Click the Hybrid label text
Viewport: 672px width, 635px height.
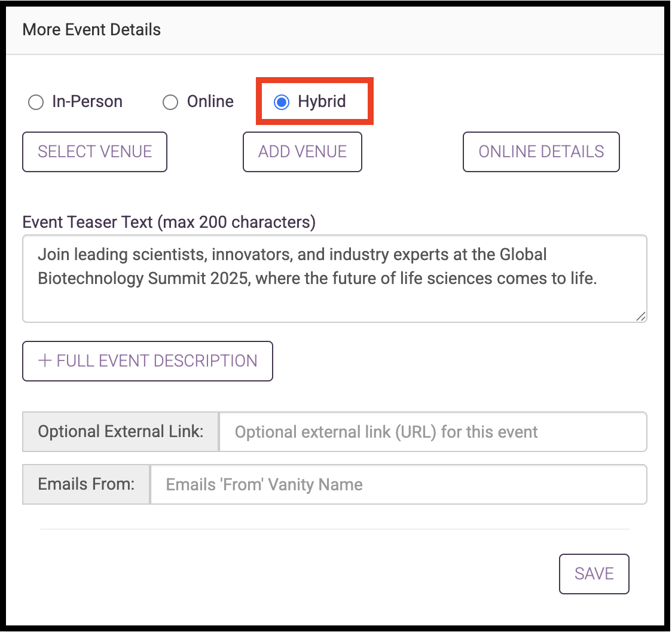click(x=322, y=102)
